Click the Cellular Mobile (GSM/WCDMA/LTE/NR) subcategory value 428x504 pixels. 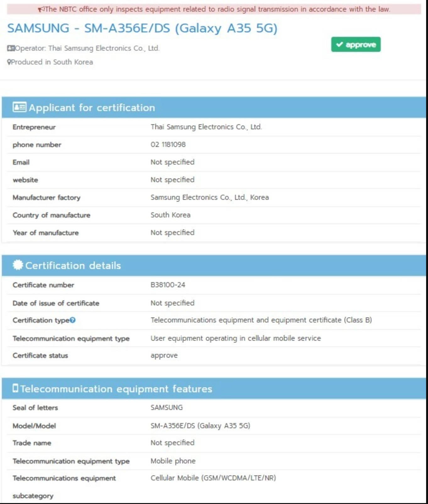[x=213, y=478]
